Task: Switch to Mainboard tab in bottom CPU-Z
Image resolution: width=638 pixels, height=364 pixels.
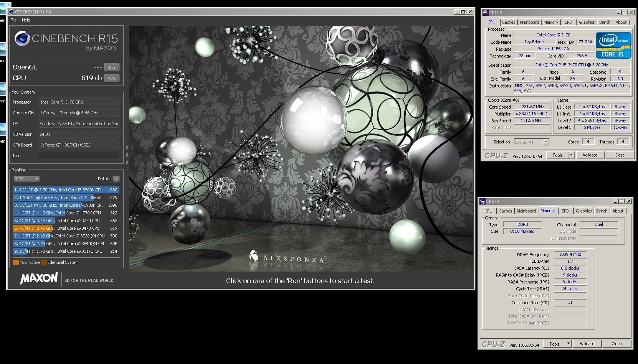Action: pyautogui.click(x=526, y=211)
